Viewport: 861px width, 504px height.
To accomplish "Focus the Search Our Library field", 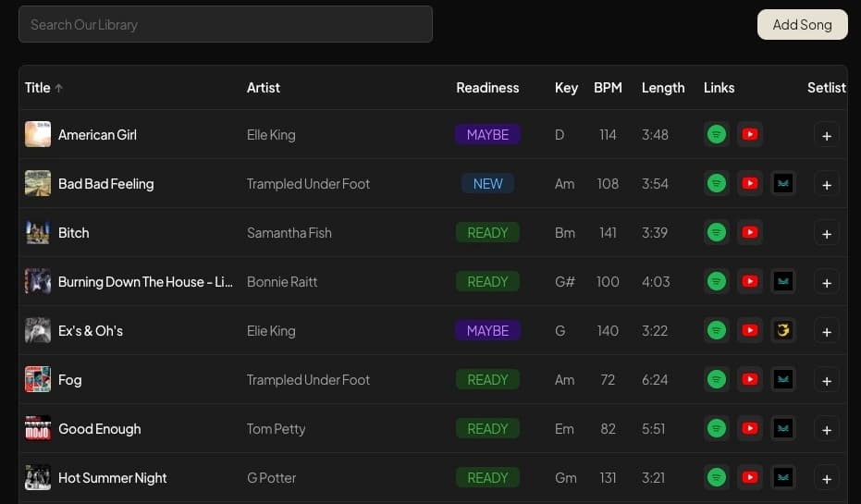I will point(226,24).
